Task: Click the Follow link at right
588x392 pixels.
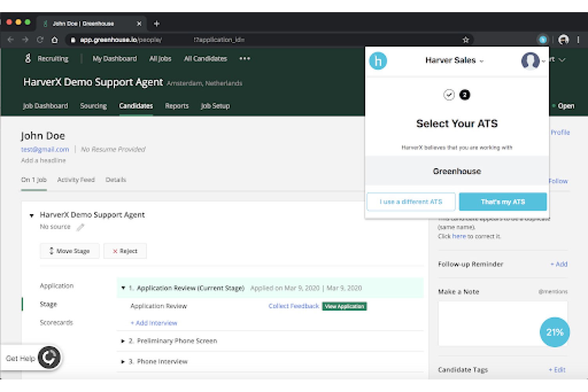Action: pos(558,181)
